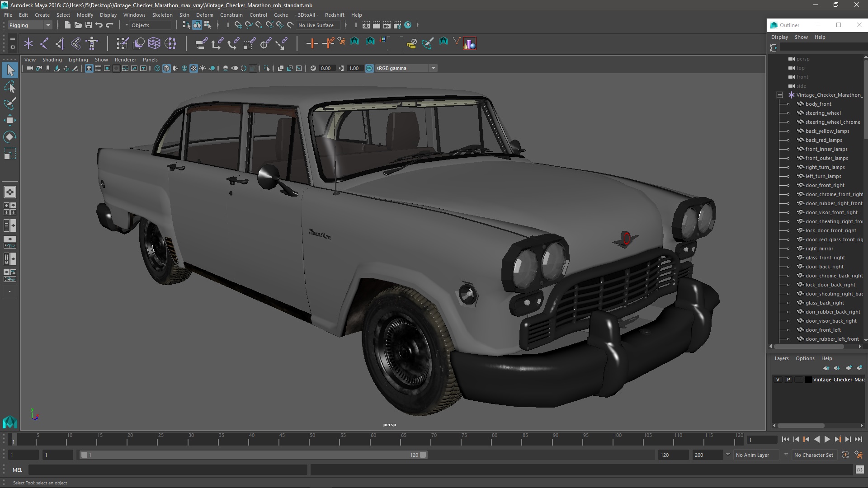Screen dimensions: 868x488
Task: Activate the Move tool in toolbox
Action: pyautogui.click(x=10, y=120)
